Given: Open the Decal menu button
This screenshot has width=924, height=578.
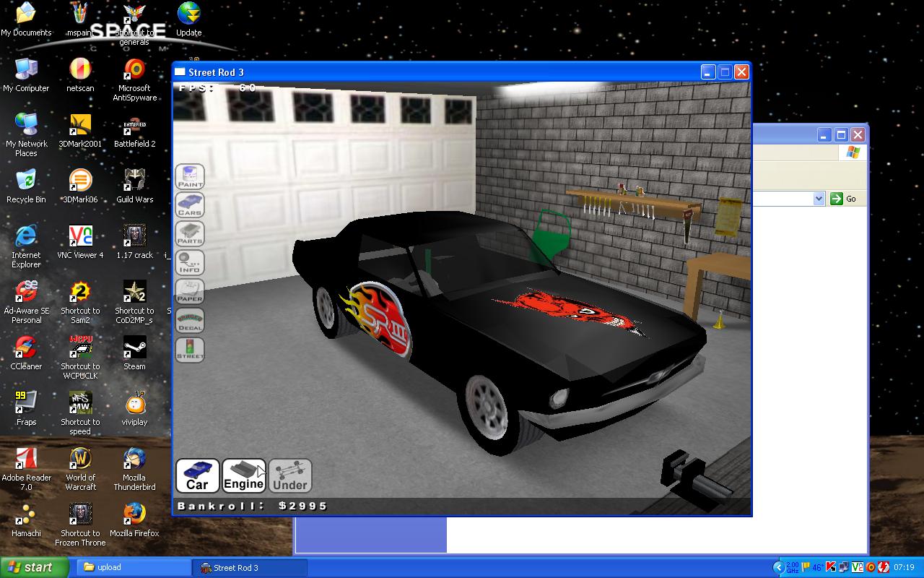Looking at the screenshot, I should coord(190,321).
